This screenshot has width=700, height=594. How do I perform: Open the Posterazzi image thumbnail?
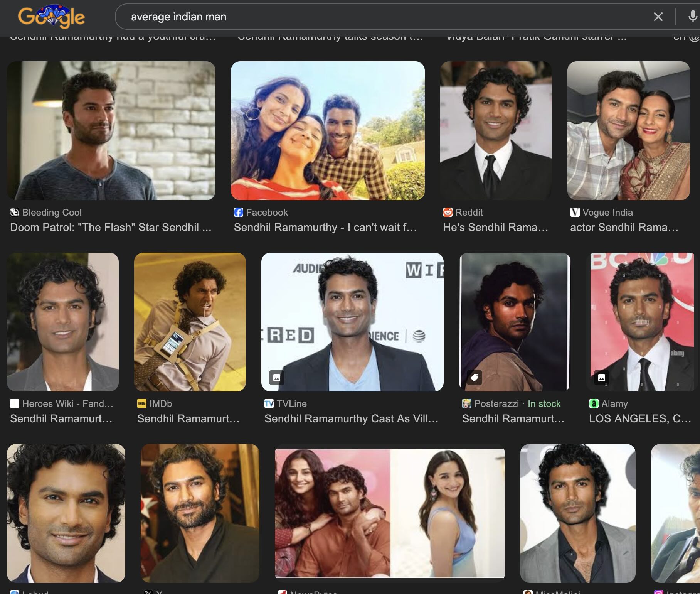pos(515,322)
